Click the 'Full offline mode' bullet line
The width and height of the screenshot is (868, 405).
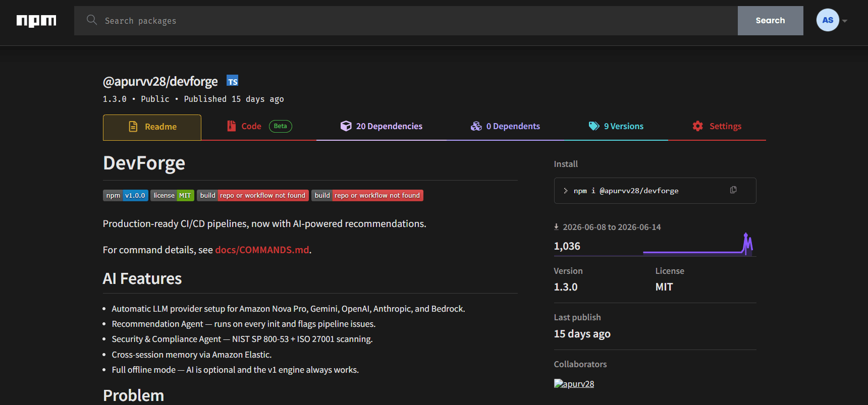tap(235, 370)
